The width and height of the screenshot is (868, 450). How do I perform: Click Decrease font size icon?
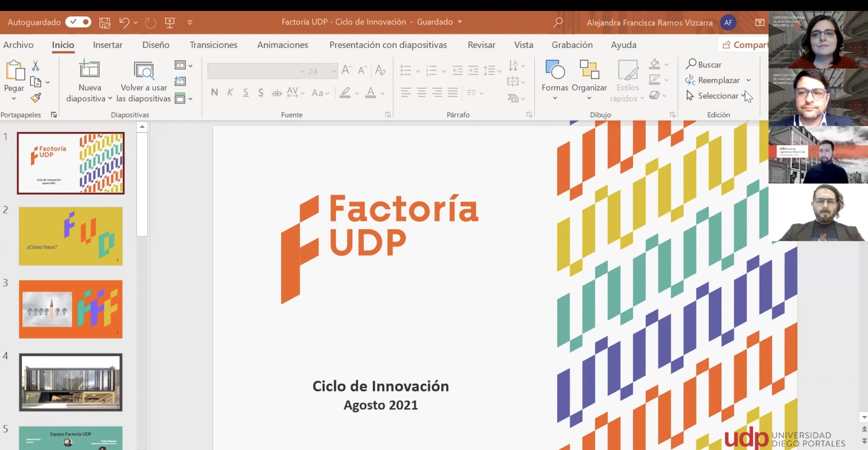362,70
